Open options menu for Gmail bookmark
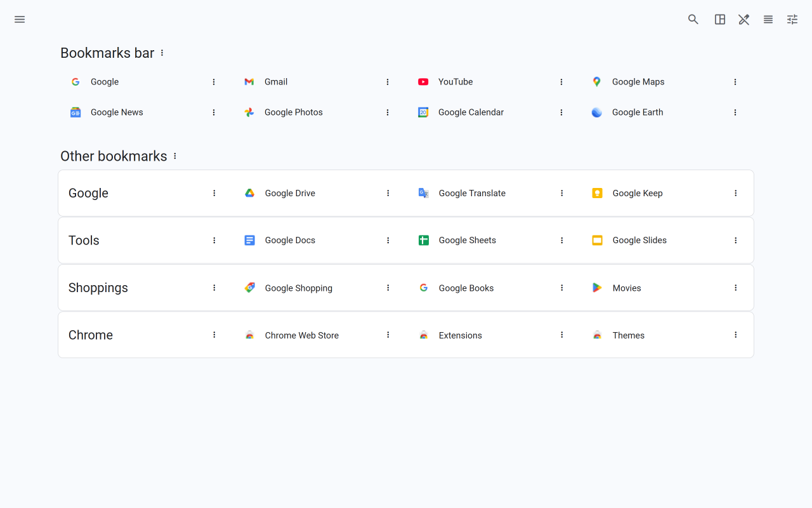812x508 pixels. coord(388,82)
